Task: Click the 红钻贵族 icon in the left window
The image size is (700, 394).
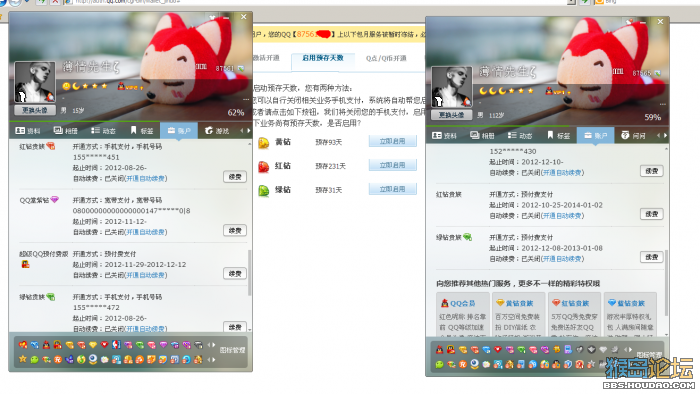Action: pyautogui.click(x=51, y=146)
